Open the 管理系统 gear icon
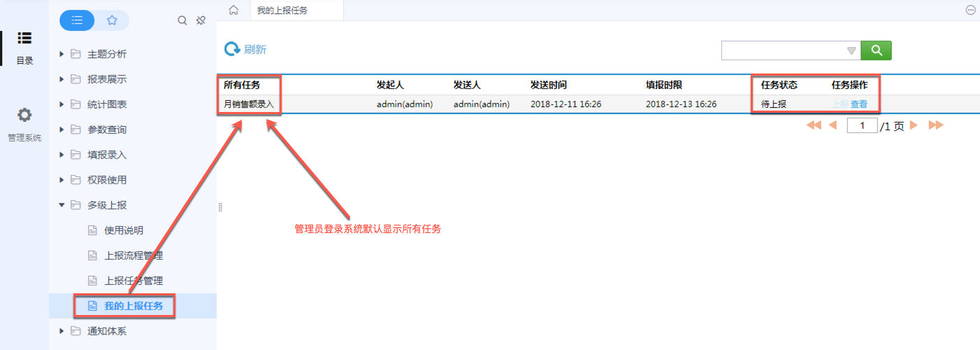Viewport: 980px width, 350px height. coord(24,115)
